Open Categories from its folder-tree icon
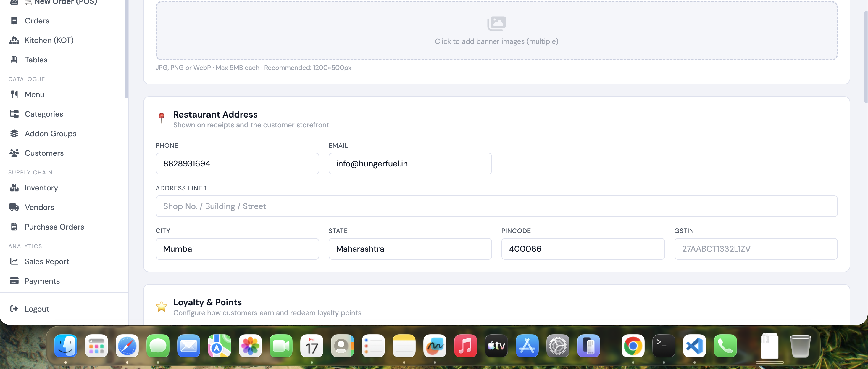Viewport: 868px width, 369px height. tap(14, 114)
